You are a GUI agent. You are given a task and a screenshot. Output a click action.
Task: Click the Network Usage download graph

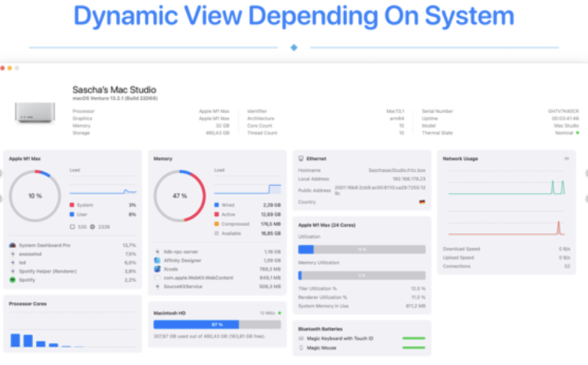[x=506, y=187]
